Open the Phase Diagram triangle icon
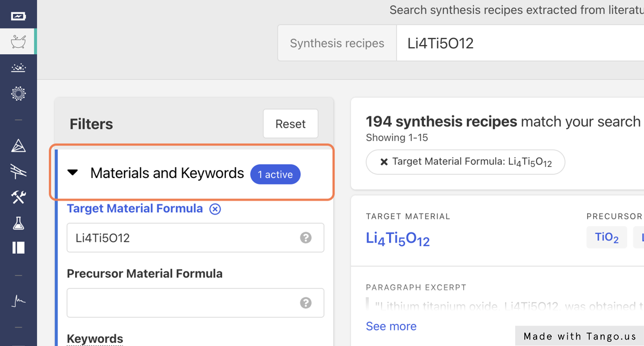This screenshot has width=644, height=346. [x=18, y=145]
